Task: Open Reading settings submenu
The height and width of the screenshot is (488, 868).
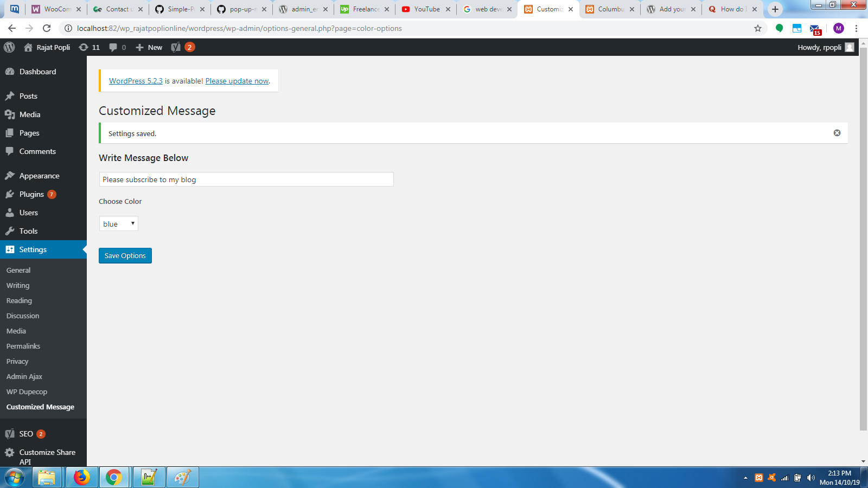Action: (x=19, y=300)
